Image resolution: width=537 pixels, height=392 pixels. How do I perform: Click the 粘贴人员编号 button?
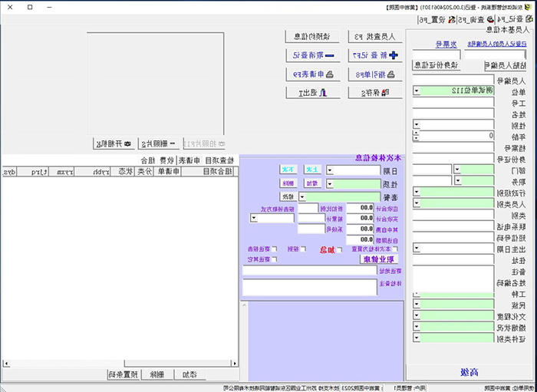(506, 65)
